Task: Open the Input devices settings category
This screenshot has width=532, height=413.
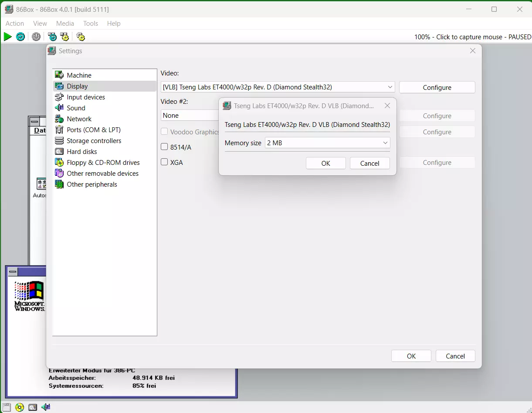Action: (x=105, y=97)
